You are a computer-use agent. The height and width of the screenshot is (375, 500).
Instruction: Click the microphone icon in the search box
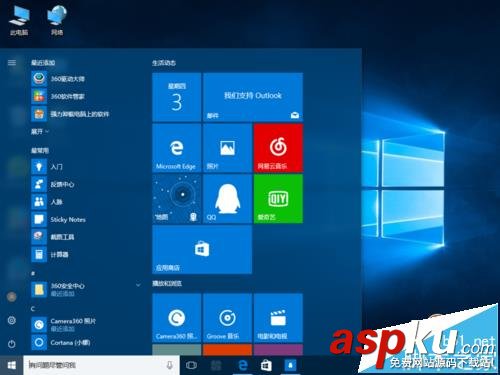tap(170, 365)
